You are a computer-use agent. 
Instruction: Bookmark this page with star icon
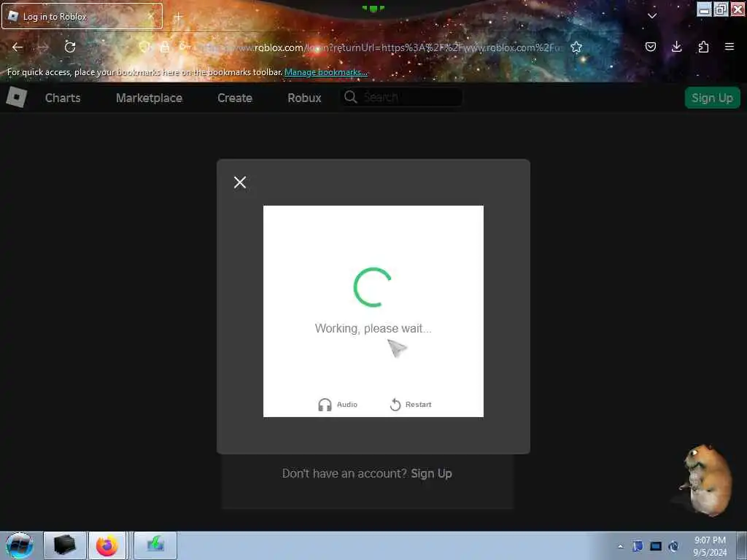576,47
